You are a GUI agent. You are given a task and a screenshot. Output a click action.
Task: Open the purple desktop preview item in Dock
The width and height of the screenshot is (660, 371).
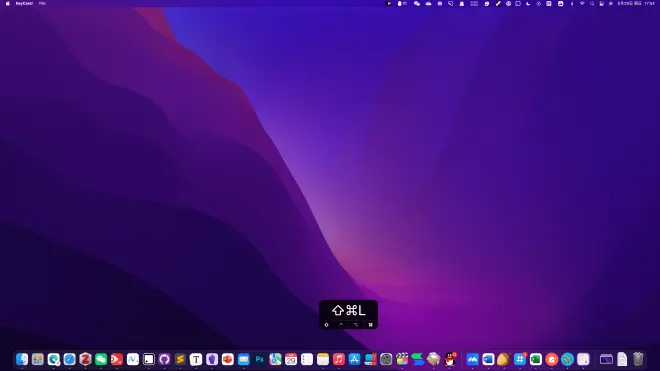pyautogui.click(x=606, y=359)
